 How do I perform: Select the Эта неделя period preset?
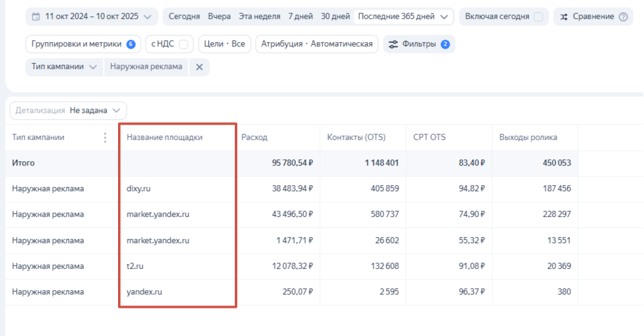(x=259, y=16)
